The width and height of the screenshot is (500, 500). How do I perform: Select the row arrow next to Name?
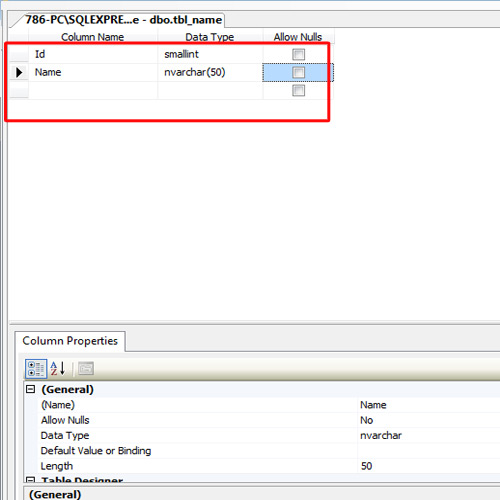[x=19, y=72]
